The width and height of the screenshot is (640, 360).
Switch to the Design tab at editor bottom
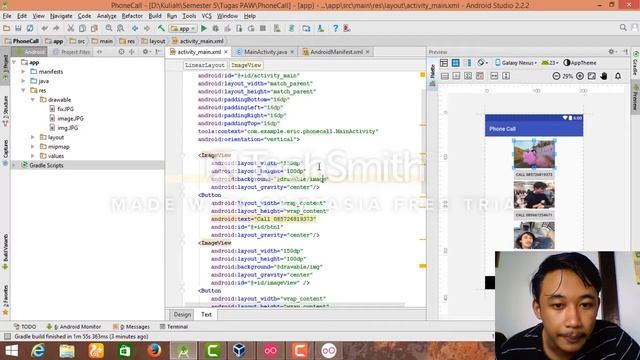(182, 314)
